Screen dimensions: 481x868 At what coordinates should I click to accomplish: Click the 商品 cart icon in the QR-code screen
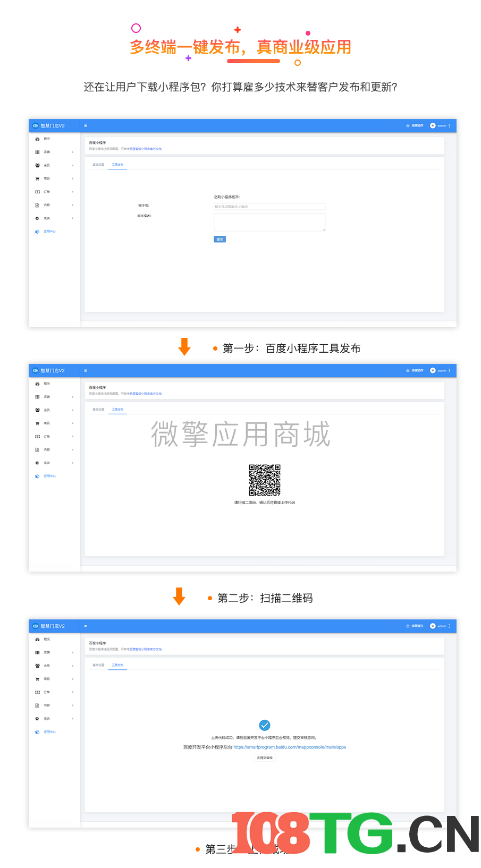click(x=37, y=423)
